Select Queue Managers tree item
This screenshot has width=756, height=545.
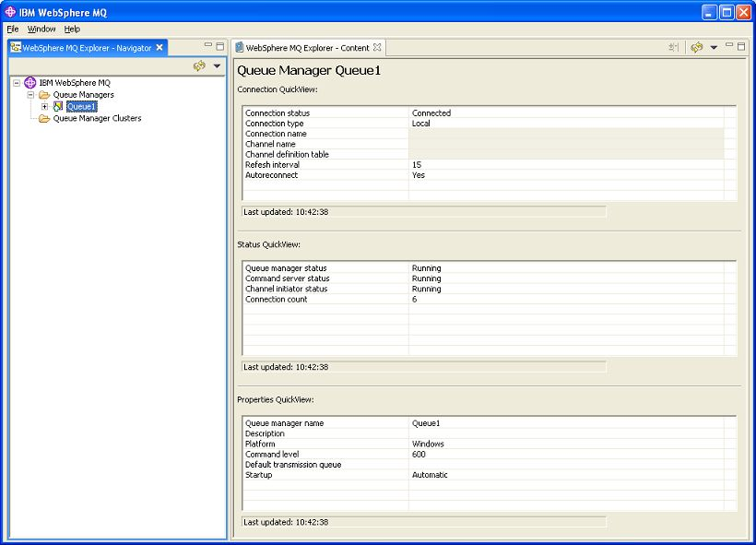click(x=83, y=95)
